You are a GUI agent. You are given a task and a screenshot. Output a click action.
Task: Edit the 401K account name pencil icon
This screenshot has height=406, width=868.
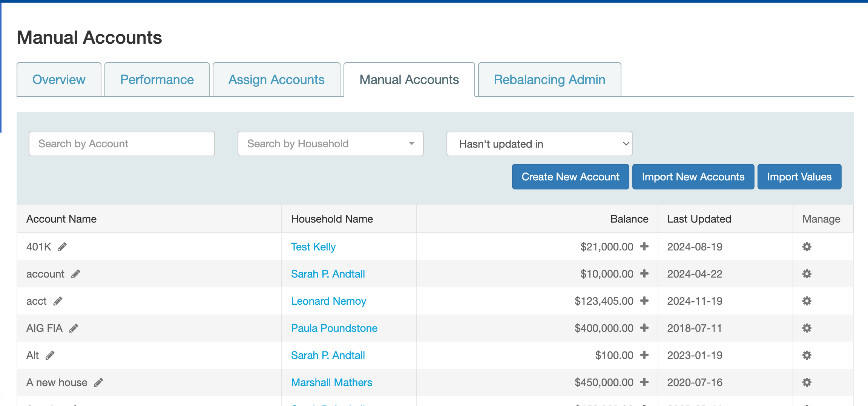62,247
